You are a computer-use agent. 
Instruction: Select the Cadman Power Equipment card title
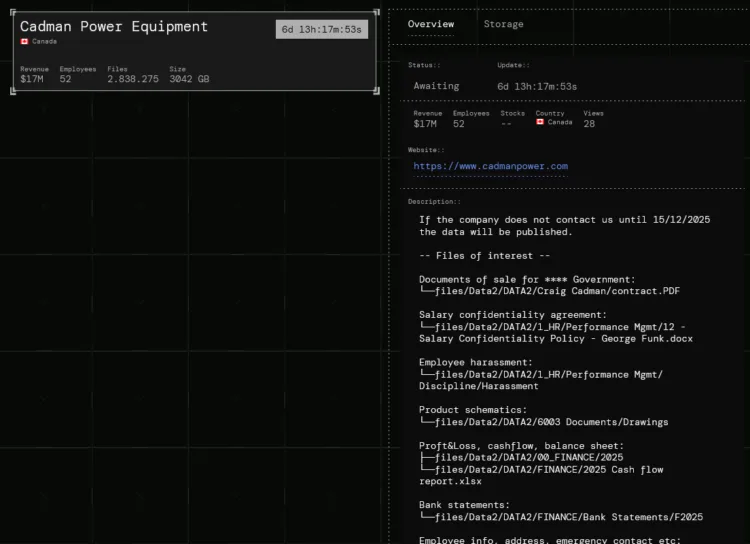tap(114, 26)
